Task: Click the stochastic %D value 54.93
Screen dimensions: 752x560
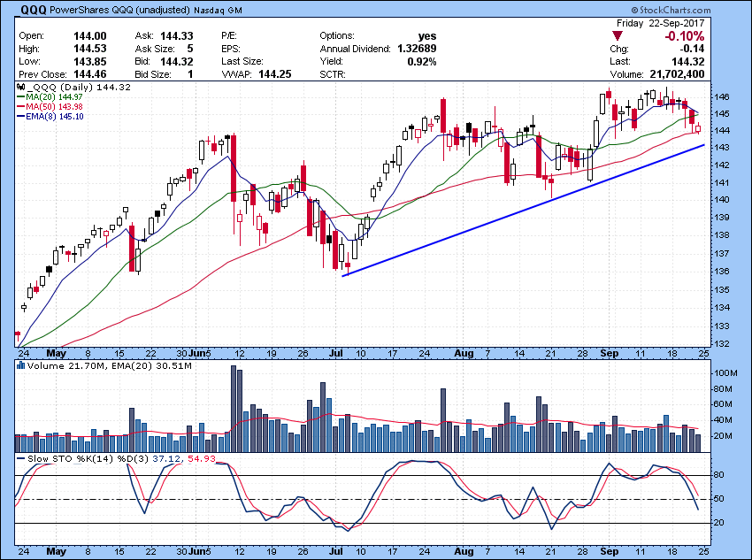Action: tap(202, 459)
